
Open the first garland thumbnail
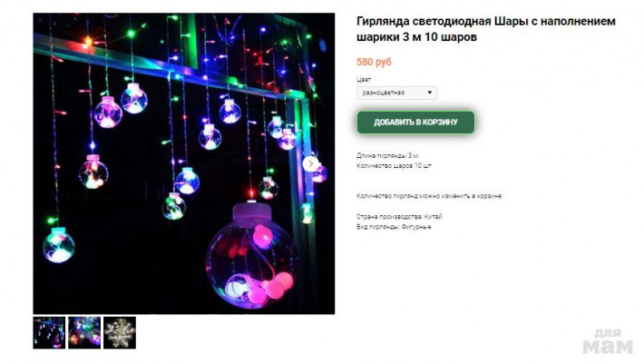tap(49, 333)
